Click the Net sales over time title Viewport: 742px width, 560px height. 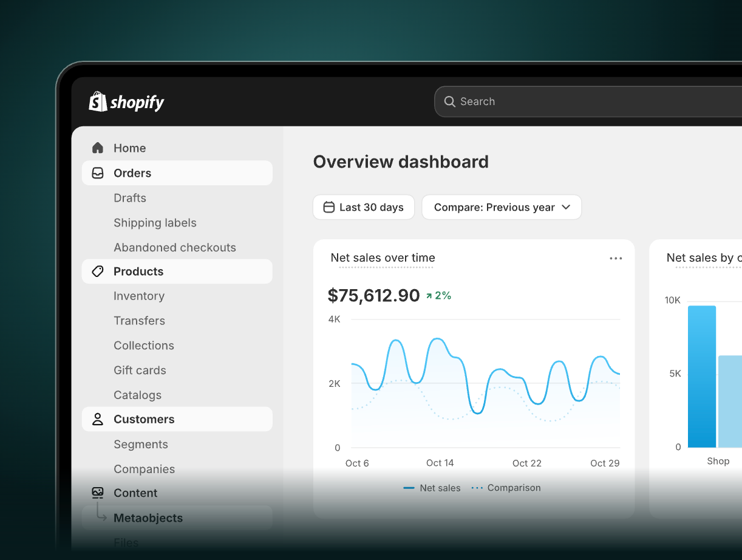[x=383, y=258]
